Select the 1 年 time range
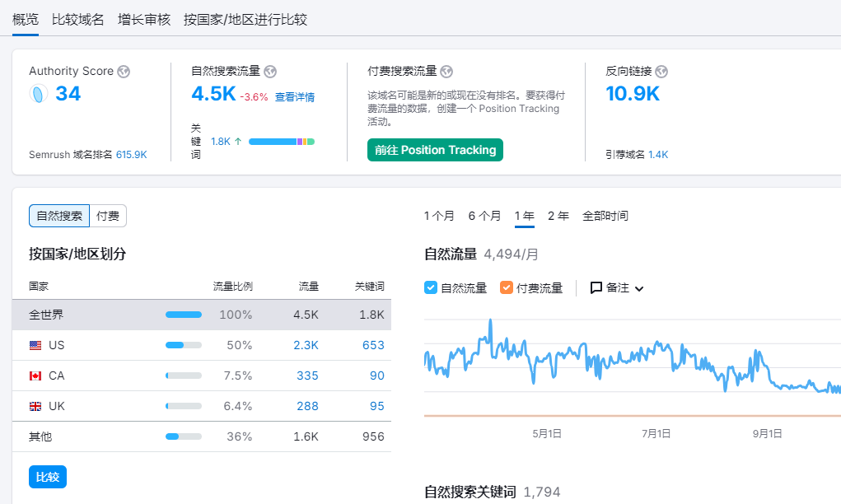This screenshot has width=841, height=504. pos(524,216)
